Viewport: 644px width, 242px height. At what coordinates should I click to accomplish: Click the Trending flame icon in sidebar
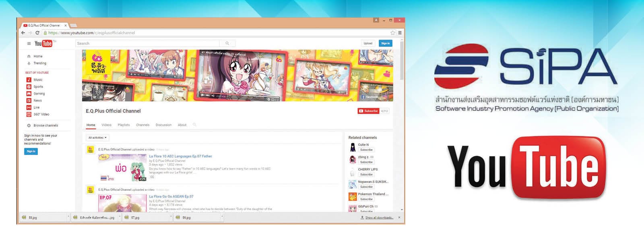click(29, 63)
